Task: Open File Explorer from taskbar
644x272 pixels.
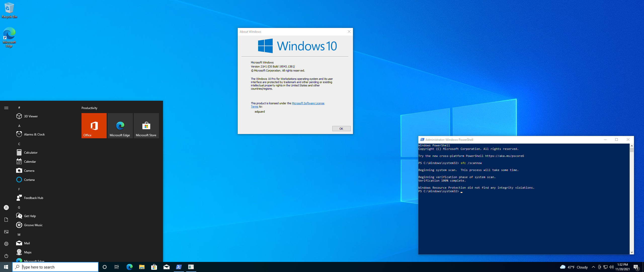Action: point(142,267)
